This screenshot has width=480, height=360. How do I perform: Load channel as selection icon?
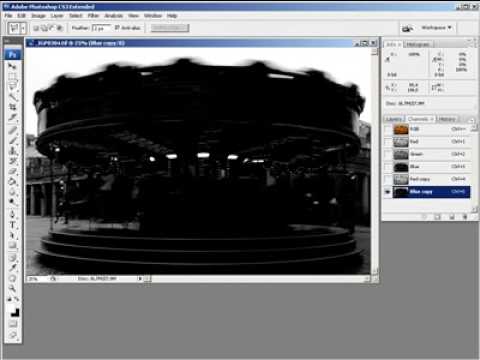tap(425, 217)
